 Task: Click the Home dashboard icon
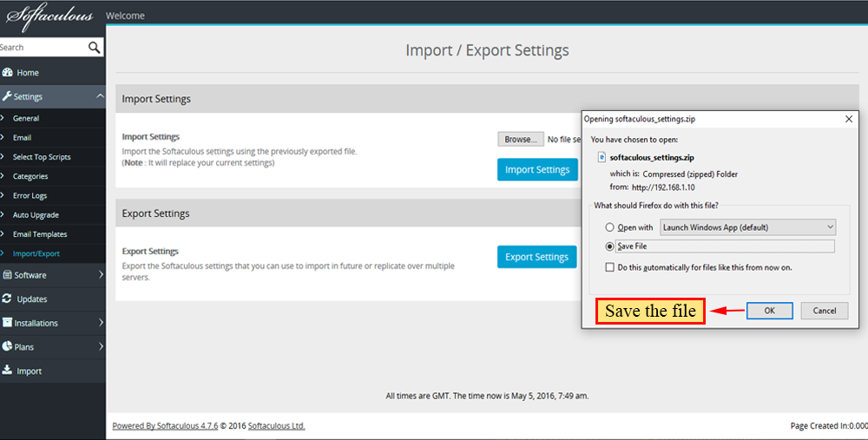click(x=7, y=73)
